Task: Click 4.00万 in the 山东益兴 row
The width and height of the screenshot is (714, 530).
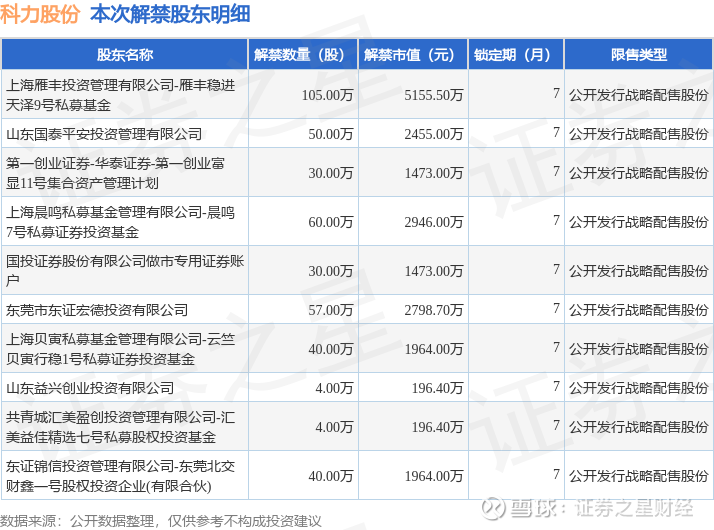Action: click(334, 388)
